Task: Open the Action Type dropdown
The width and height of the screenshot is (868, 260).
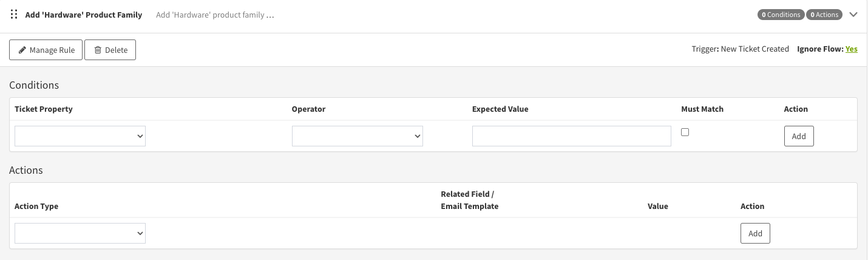Action: tap(80, 233)
